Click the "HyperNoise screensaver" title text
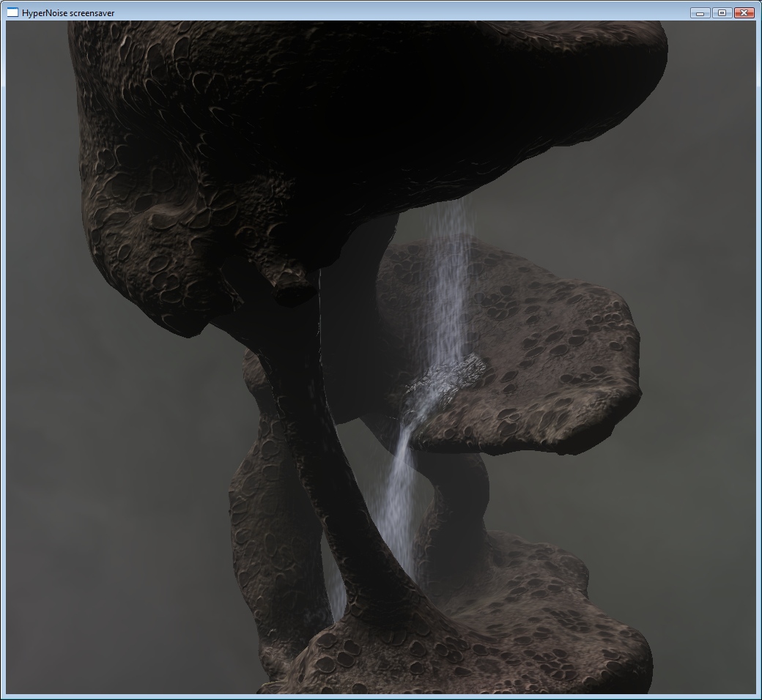 68,13
